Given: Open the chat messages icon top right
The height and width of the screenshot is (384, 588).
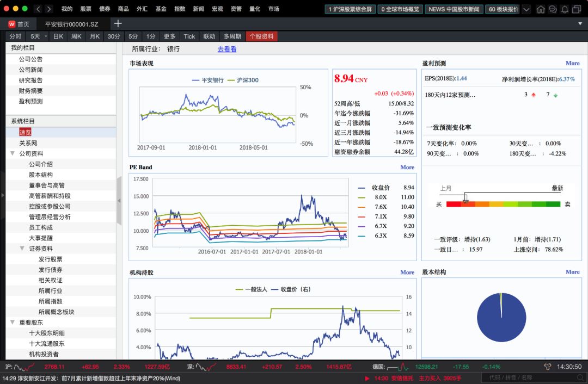Looking at the screenshot, I should click(x=552, y=9).
